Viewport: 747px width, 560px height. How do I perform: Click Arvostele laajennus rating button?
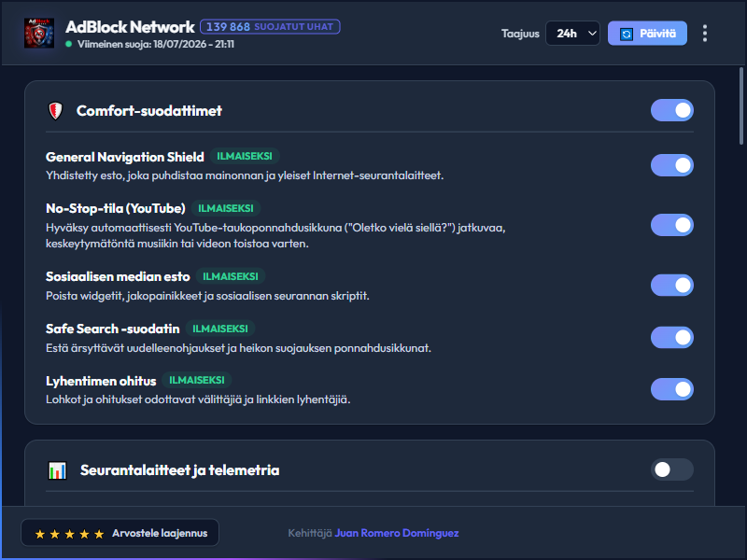pos(120,533)
